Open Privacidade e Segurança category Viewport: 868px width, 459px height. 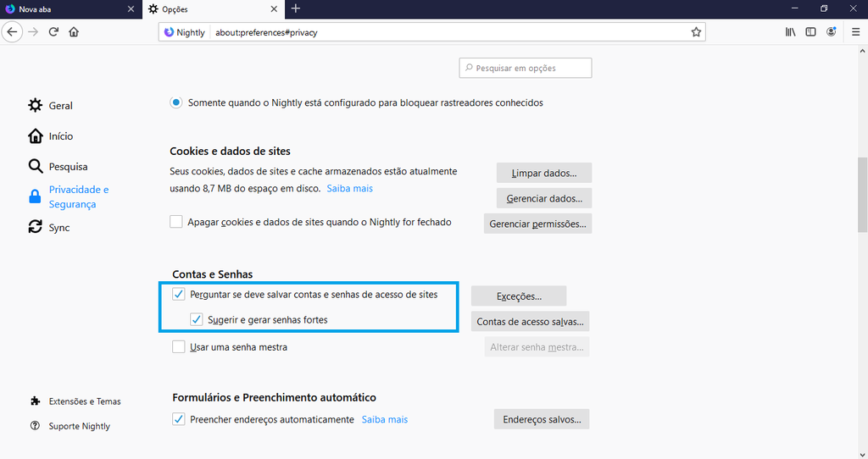(79, 196)
